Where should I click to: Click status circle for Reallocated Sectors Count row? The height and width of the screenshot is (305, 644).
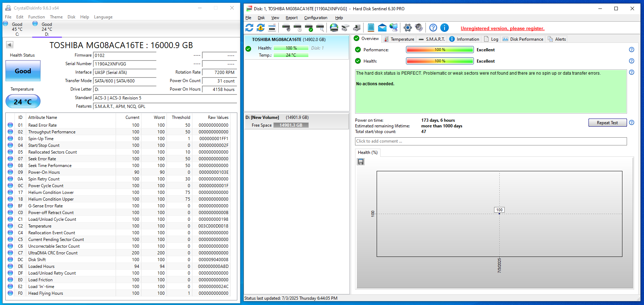(10, 152)
